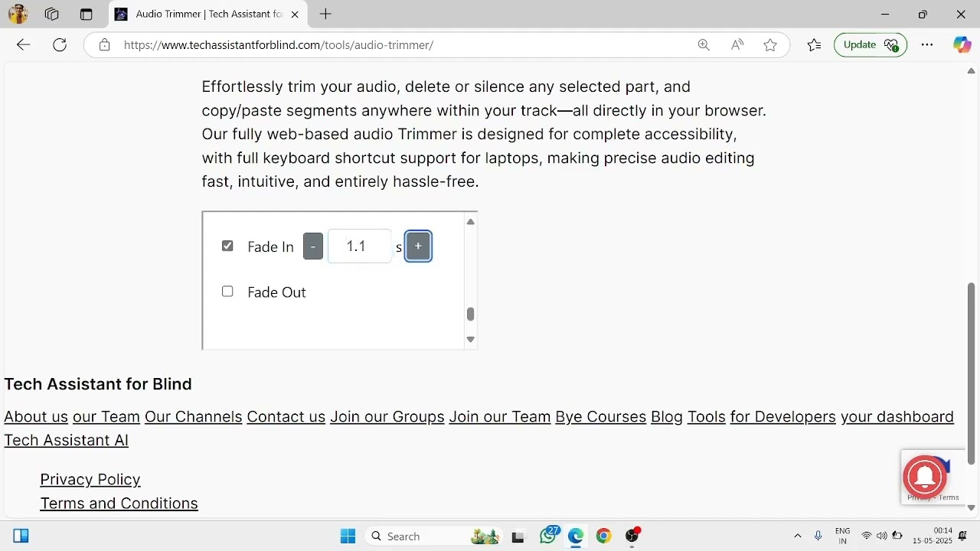Open clock and date in taskbar
Screen dimensions: 980x551
coord(932,536)
